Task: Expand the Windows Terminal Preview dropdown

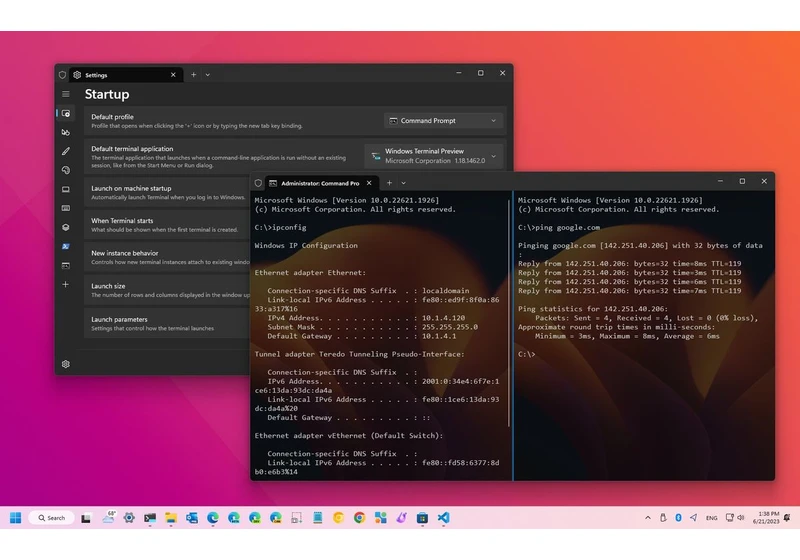Action: 434,156
